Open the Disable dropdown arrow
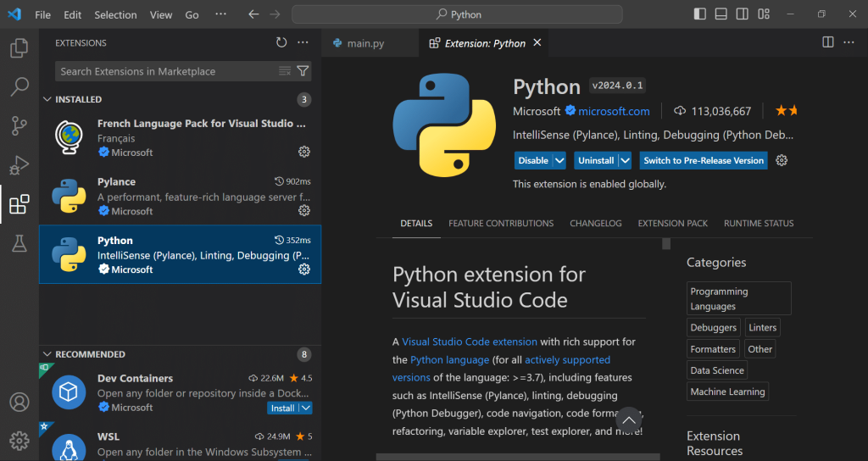 tap(559, 160)
